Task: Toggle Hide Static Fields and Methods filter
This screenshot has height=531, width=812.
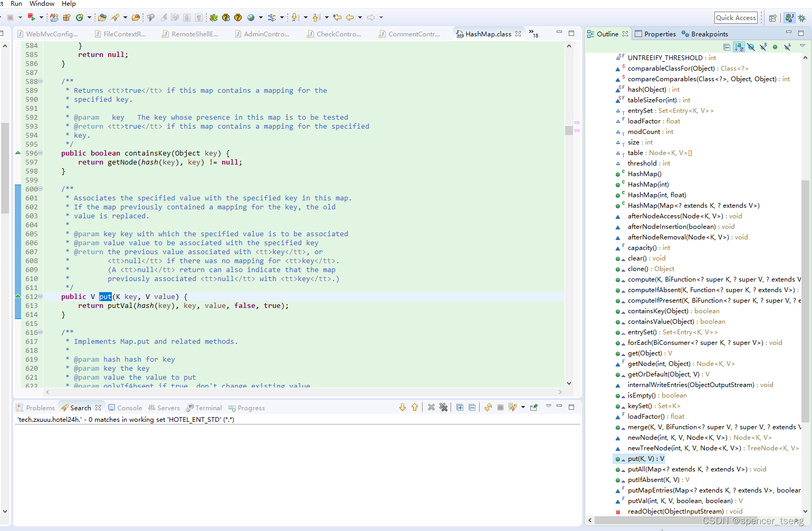Action: 763,47
